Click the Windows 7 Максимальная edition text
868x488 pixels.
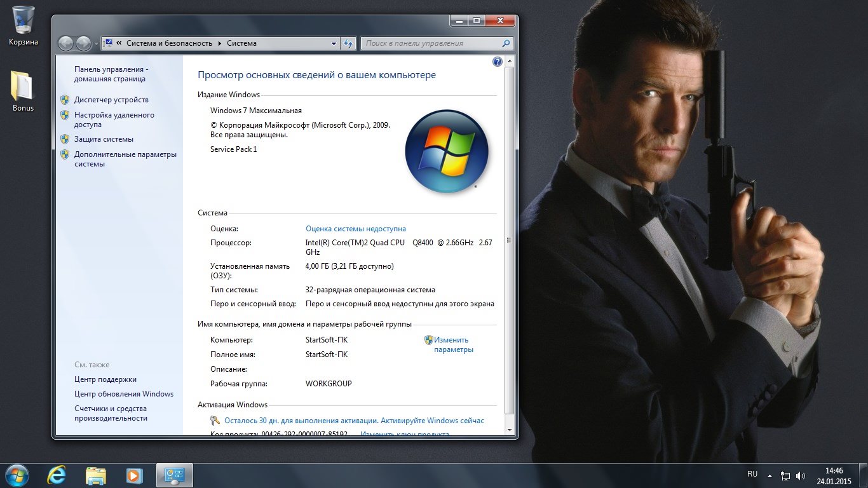[x=256, y=111]
